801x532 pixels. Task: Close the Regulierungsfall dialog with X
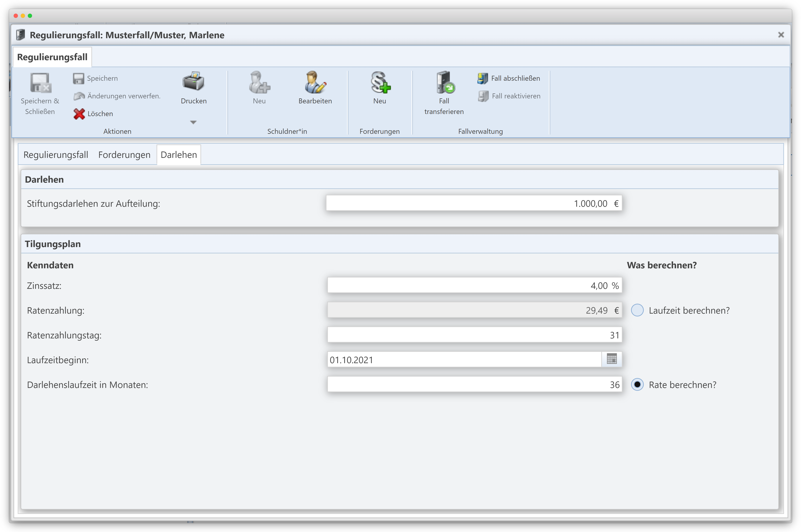pos(781,35)
